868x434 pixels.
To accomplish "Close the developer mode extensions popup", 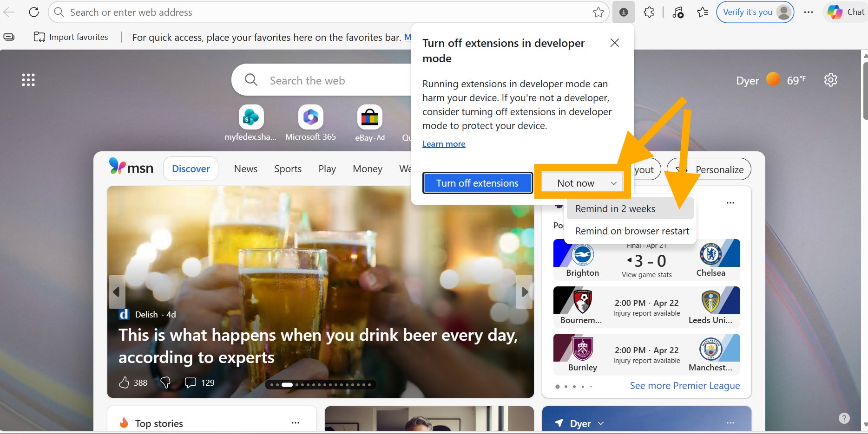I will (615, 43).
